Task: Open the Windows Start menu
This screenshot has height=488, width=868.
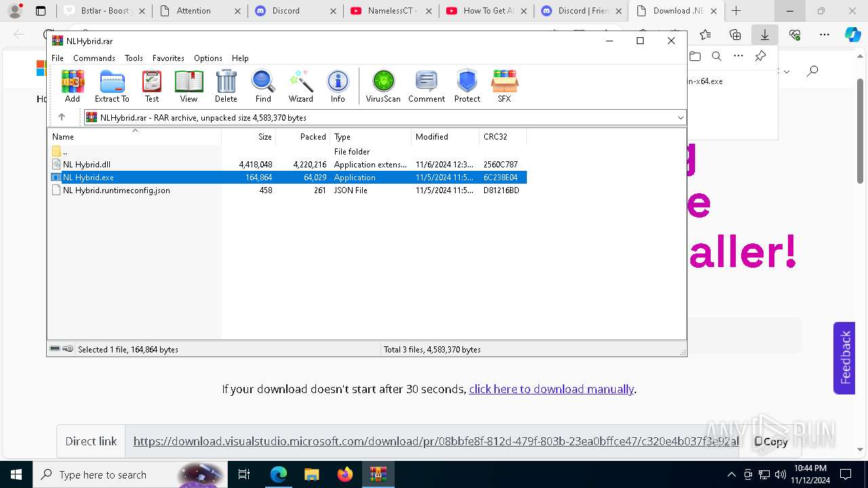Action: coord(16,474)
